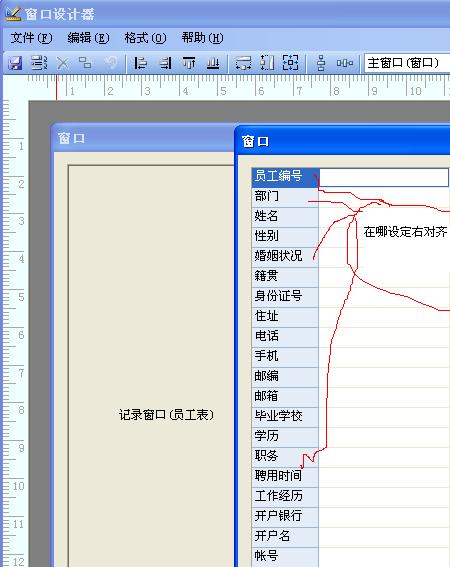Open the 文件(F) menu
Viewport: 450px width, 567px height.
point(31,38)
